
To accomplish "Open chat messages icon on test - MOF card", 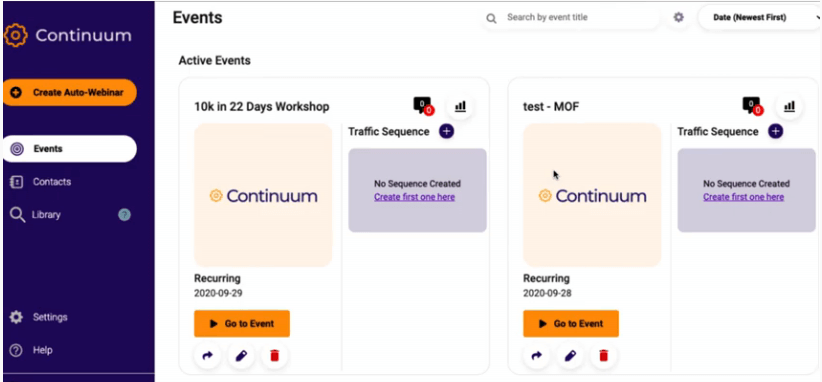I will click(x=752, y=106).
